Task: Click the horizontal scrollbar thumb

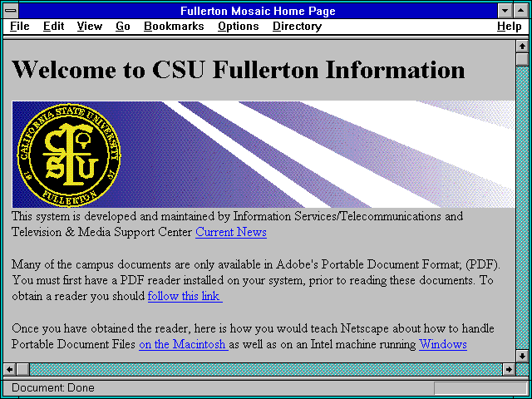Action: coord(22,369)
